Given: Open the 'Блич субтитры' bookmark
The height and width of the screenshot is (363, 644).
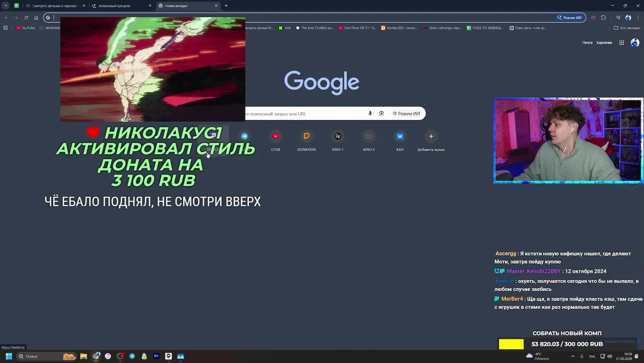Looking at the screenshot, I should (x=443, y=28).
